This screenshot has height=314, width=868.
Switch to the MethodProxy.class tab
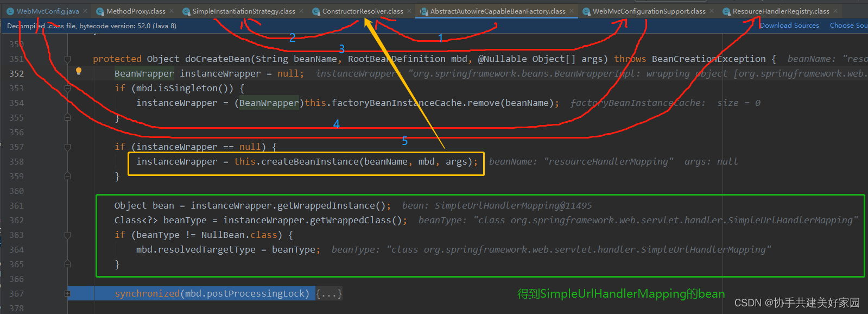click(136, 11)
